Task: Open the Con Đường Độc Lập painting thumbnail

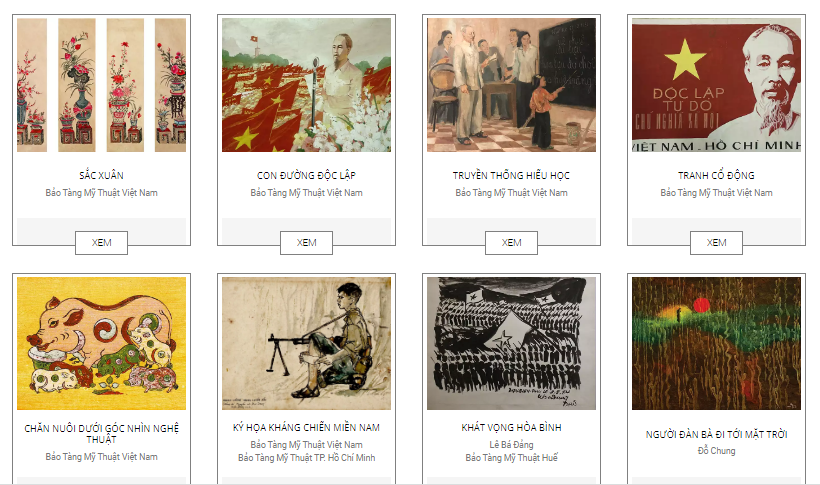Action: (306, 85)
